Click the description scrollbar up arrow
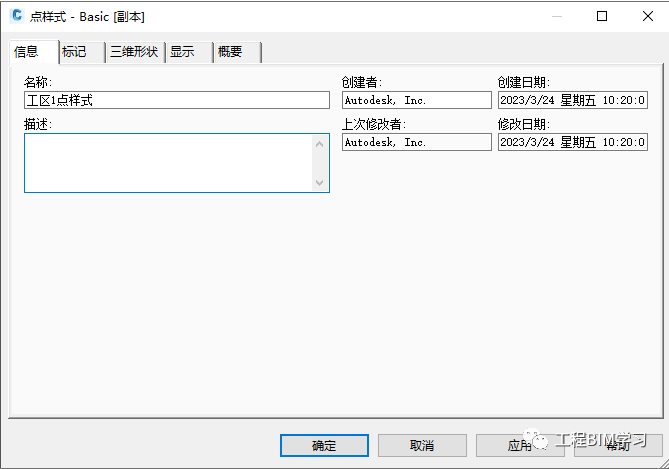 tap(320, 144)
